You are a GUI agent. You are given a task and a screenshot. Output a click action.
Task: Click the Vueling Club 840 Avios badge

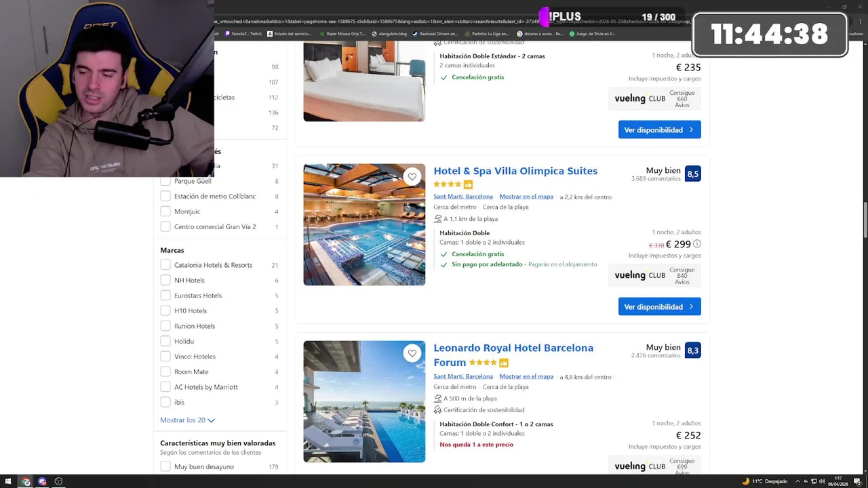[655, 276]
